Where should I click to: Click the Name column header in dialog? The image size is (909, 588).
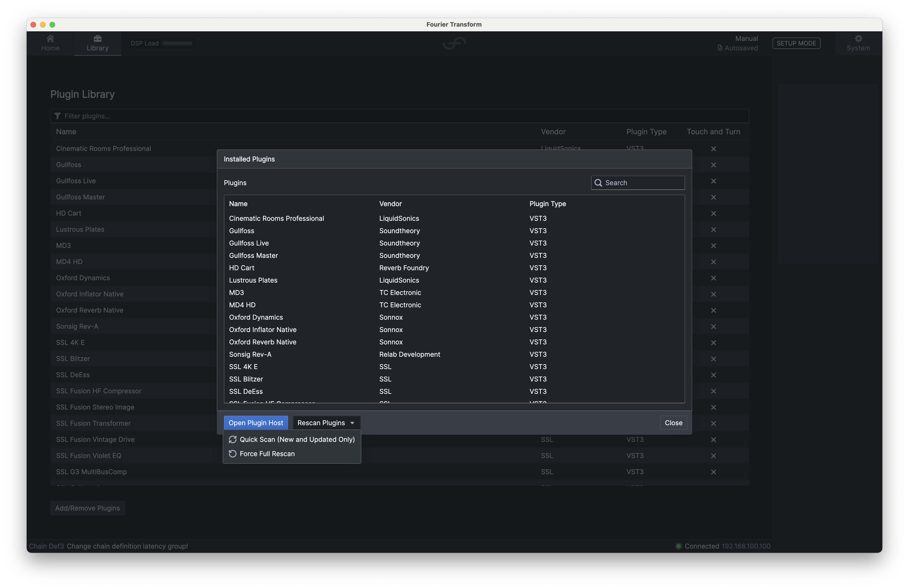(238, 203)
